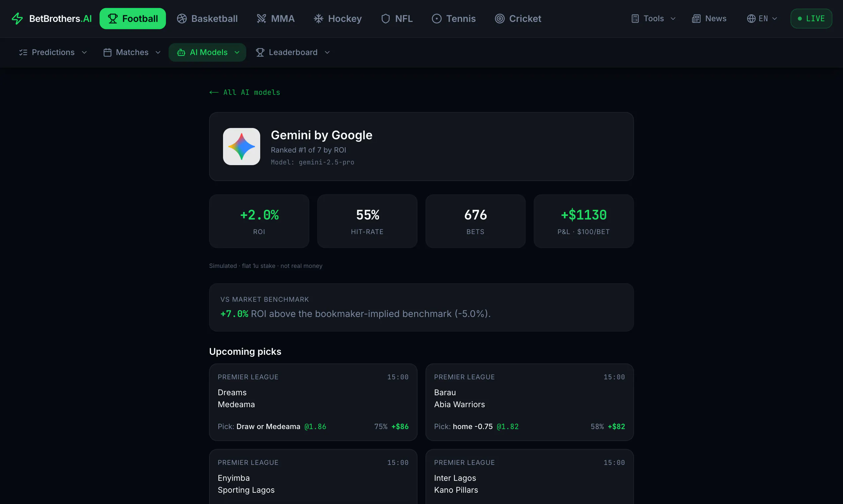Click the Basketball ball icon
Viewport: 843px width, 504px height.
pos(182,19)
